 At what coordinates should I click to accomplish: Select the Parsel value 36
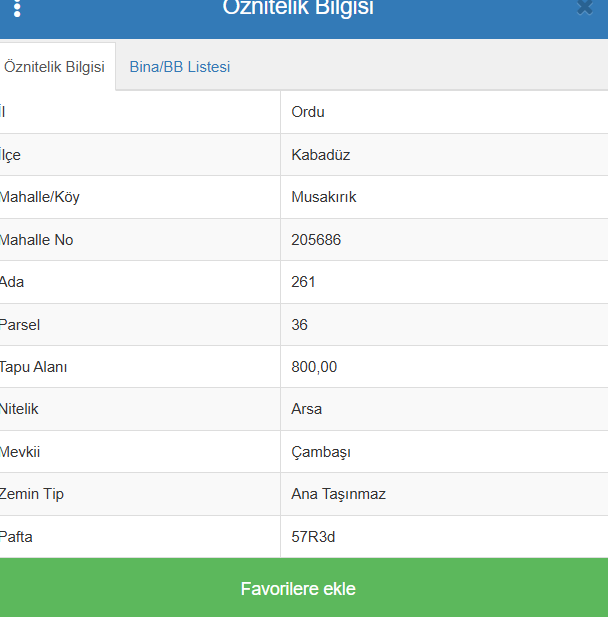[x=300, y=325]
